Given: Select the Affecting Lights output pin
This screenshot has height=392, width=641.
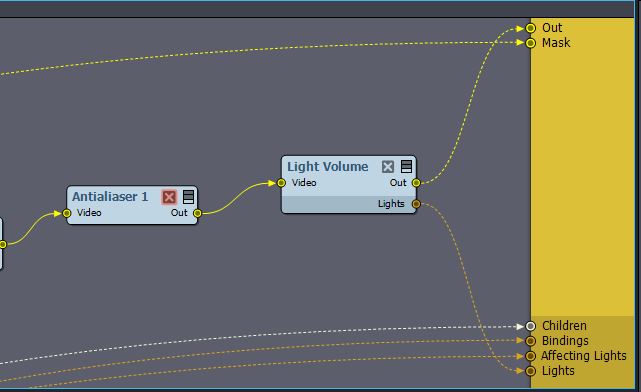Looking at the screenshot, I should pos(531,356).
